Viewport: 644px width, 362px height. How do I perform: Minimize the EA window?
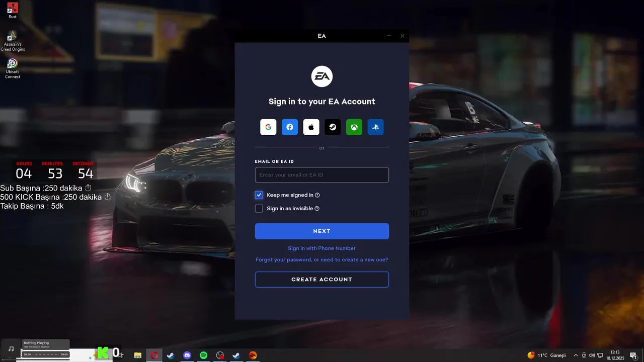389,36
